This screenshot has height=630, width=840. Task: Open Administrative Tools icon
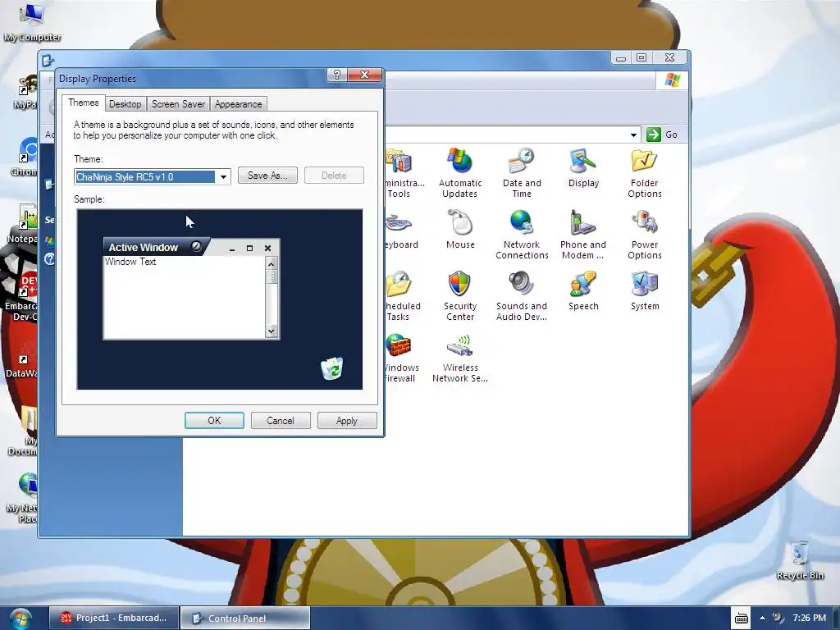click(404, 172)
